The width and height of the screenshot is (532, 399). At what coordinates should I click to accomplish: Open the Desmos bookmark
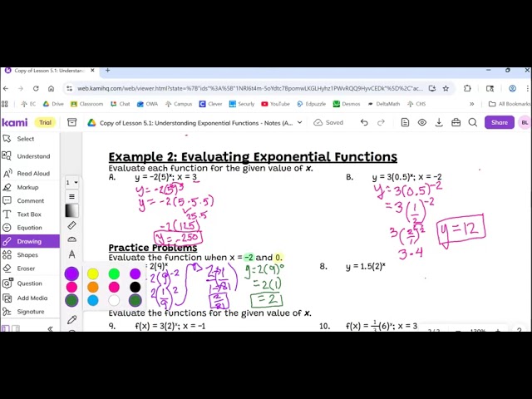[347, 104]
